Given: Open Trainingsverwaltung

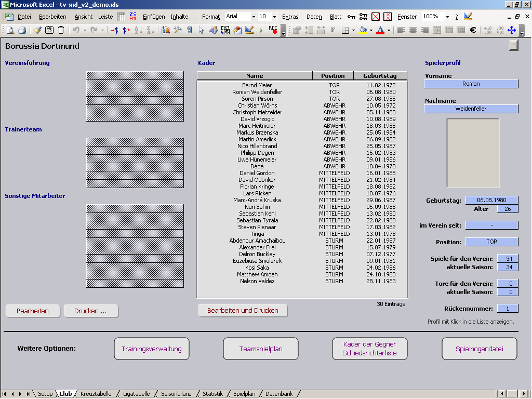Looking at the screenshot, I should tap(151, 349).
